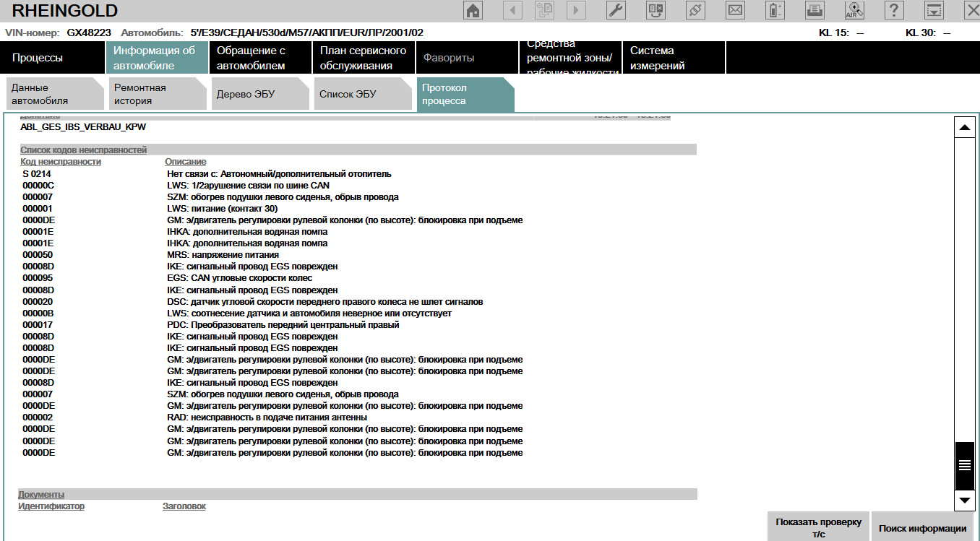
Task: Select the Протокол процесса sub-tab
Action: [x=466, y=94]
